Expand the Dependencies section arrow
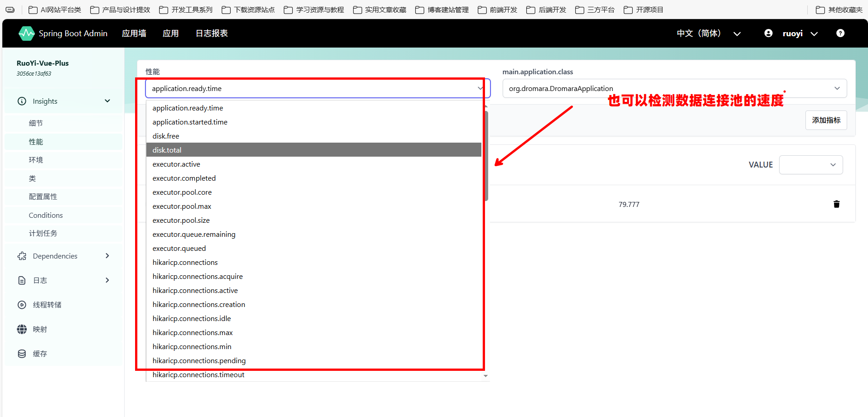Viewport: 868px width, 417px height. click(x=107, y=256)
